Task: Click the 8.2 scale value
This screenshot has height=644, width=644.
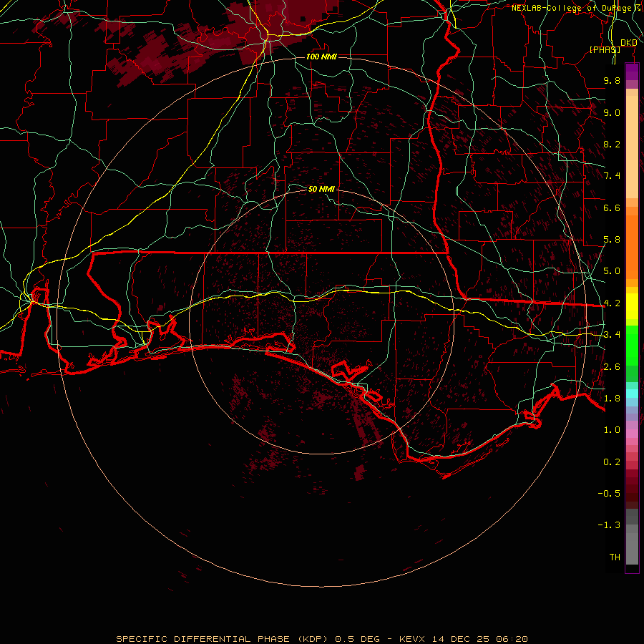Action: click(x=612, y=144)
